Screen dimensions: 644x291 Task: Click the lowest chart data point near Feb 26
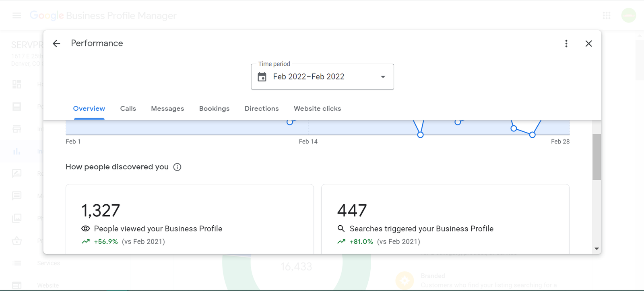point(532,135)
